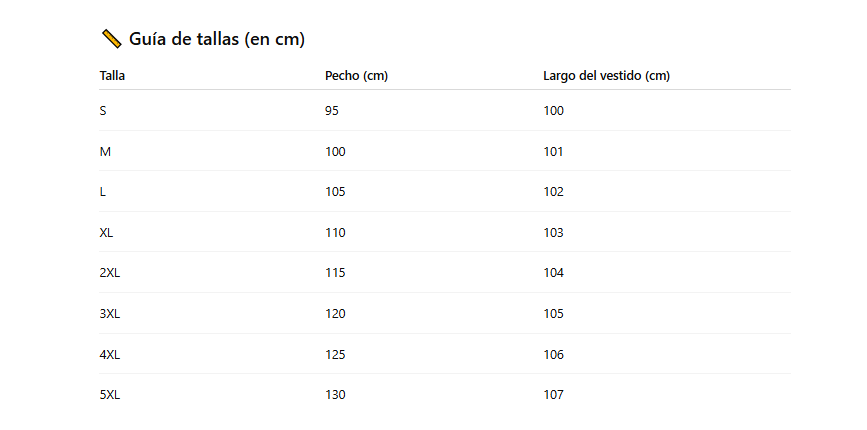
Task: Select the 4XL size label
Action: click(110, 354)
